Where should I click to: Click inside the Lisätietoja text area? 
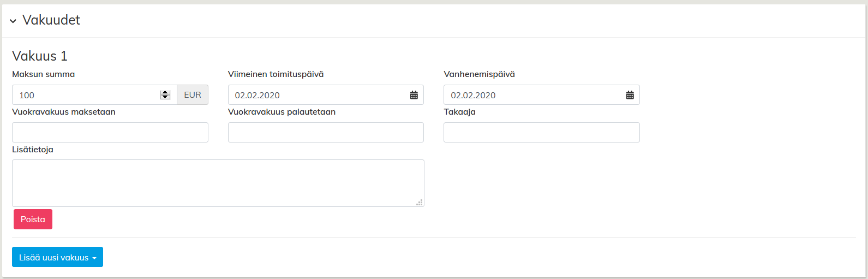[x=218, y=183]
